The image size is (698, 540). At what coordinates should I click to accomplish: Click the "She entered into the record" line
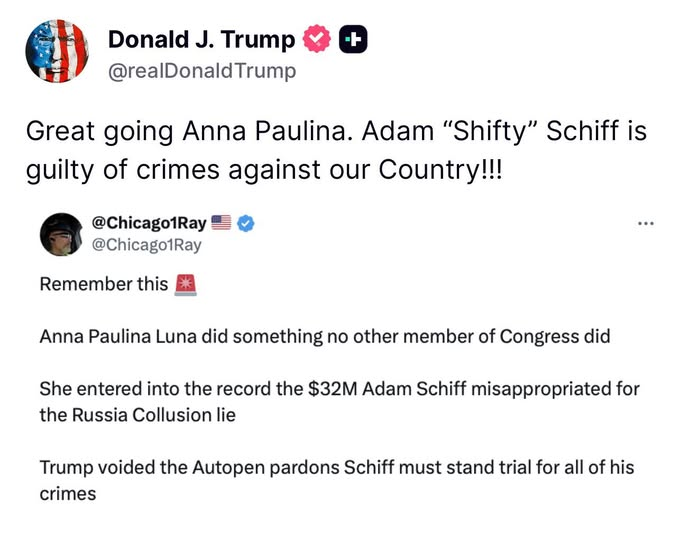pos(339,388)
